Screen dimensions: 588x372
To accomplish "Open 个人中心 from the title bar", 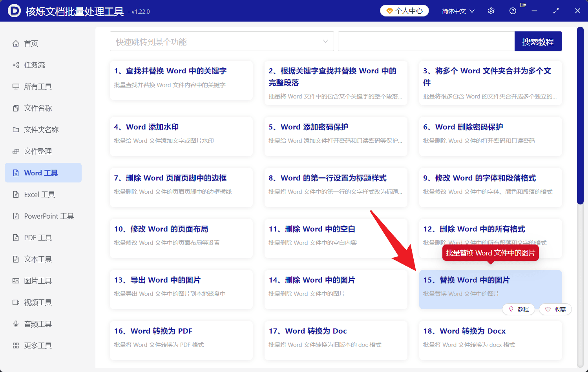I will [x=404, y=11].
